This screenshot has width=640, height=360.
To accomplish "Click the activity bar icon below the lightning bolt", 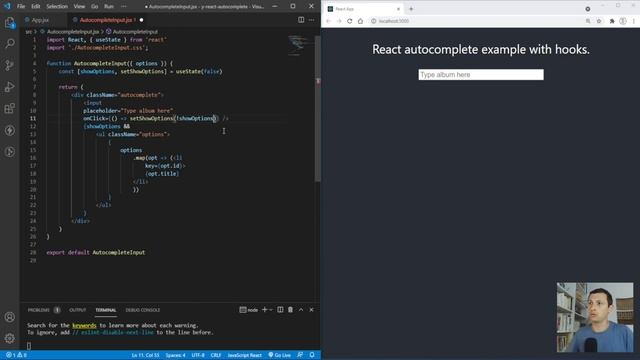I will pos(10,152).
